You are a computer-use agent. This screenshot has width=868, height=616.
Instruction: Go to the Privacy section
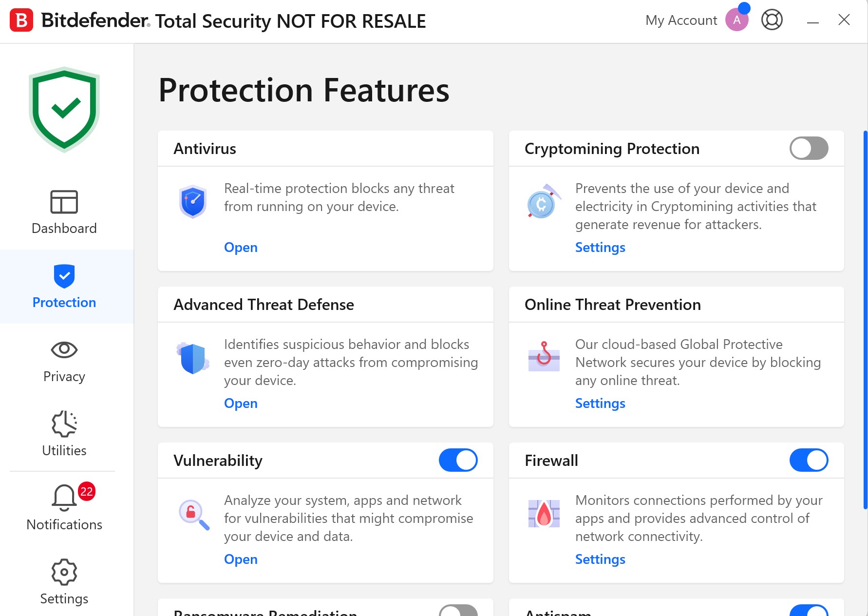(x=64, y=362)
